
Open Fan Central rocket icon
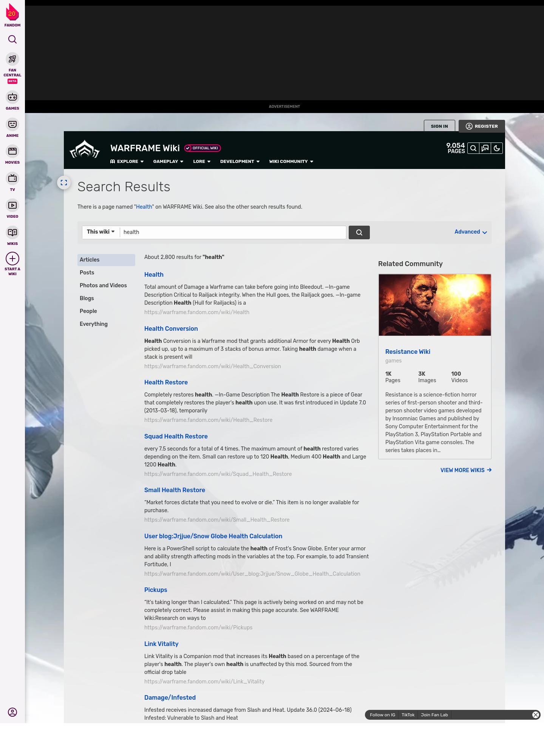click(12, 59)
